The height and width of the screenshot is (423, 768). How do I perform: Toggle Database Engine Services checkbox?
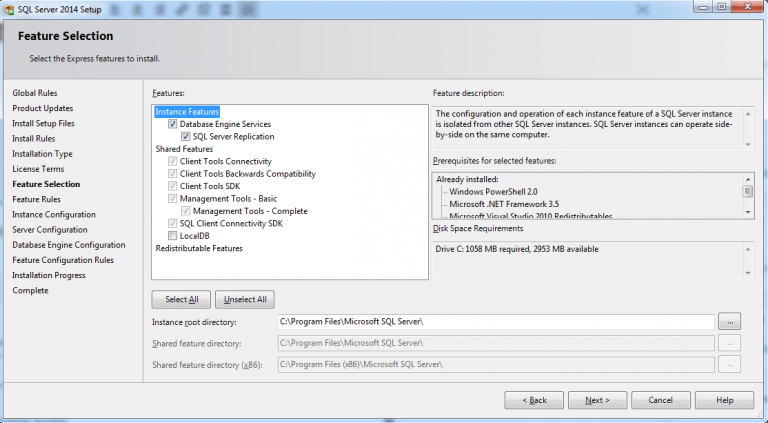(x=172, y=124)
